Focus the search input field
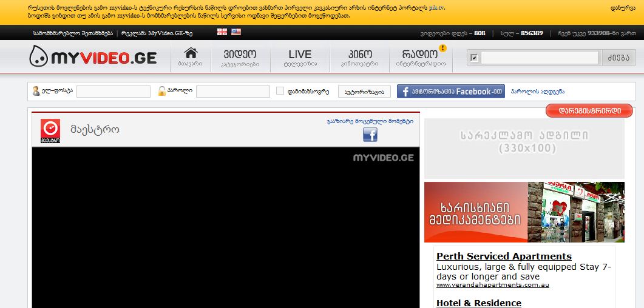The height and width of the screenshot is (308, 644). click(x=539, y=58)
